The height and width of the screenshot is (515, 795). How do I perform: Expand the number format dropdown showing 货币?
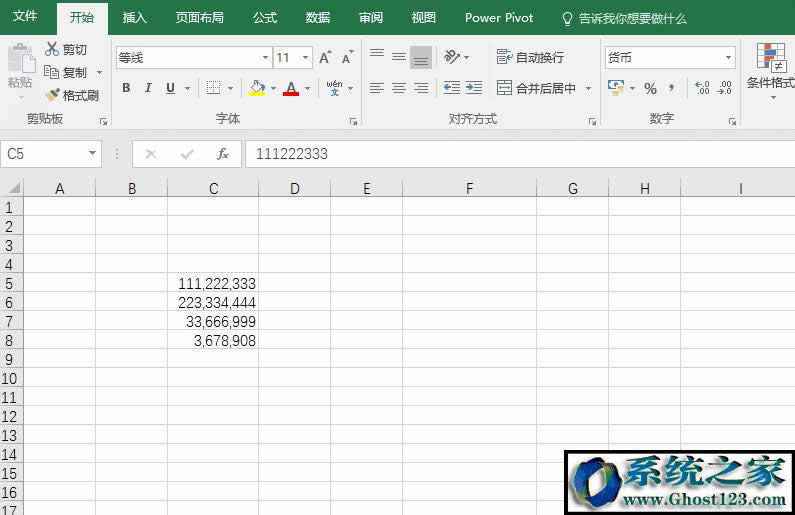728,58
